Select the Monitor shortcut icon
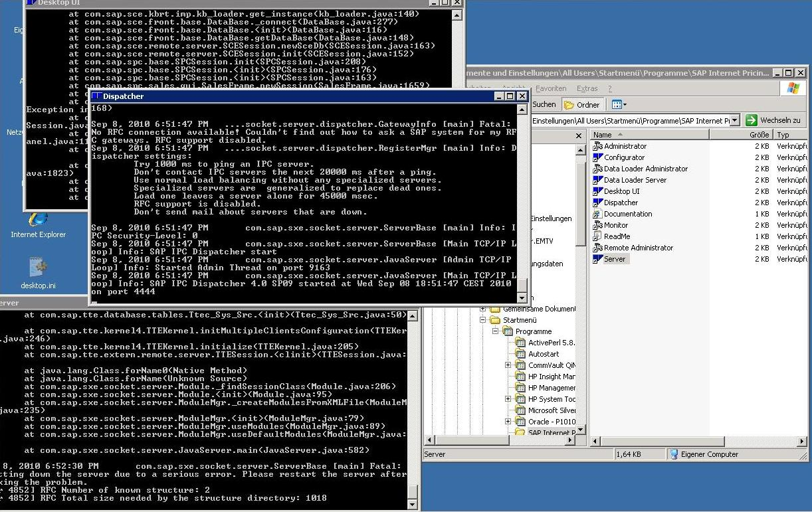This screenshot has width=812, height=512. [x=597, y=225]
